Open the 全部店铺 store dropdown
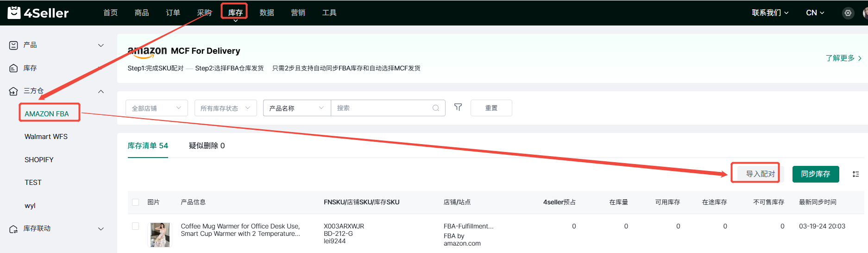Image resolution: width=868 pixels, height=253 pixels. coord(156,108)
